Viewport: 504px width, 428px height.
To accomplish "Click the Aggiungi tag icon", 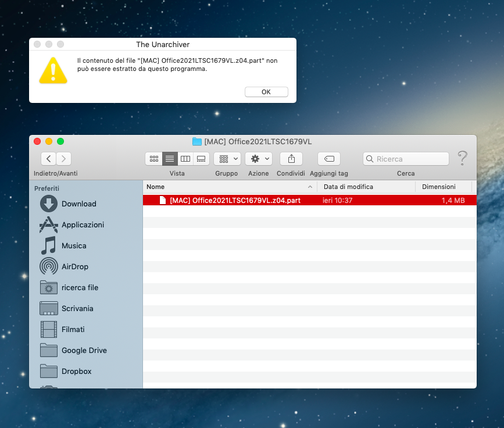I will click(329, 159).
